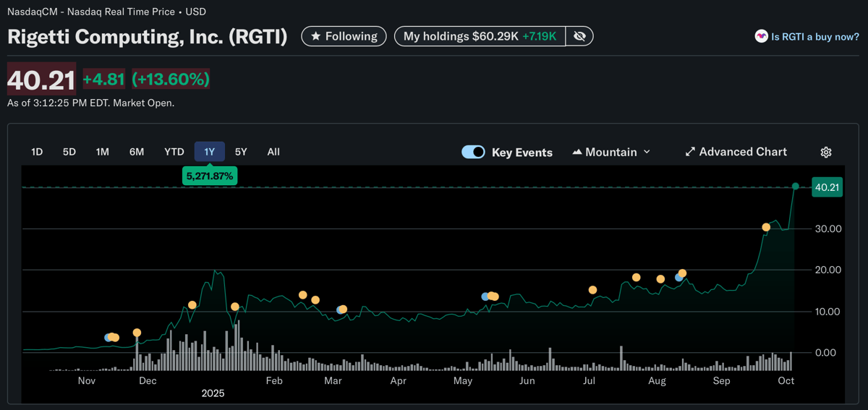Open chart settings gear icon
Image resolution: width=868 pixels, height=410 pixels.
(826, 152)
